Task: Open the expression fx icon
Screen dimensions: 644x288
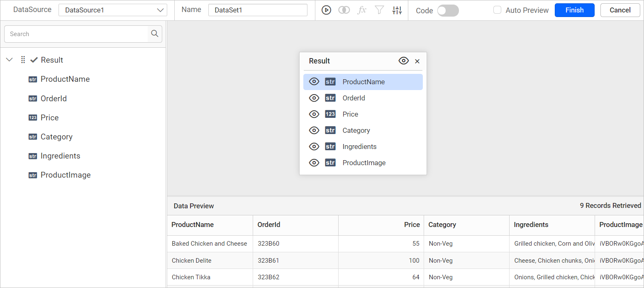Action: coord(362,10)
